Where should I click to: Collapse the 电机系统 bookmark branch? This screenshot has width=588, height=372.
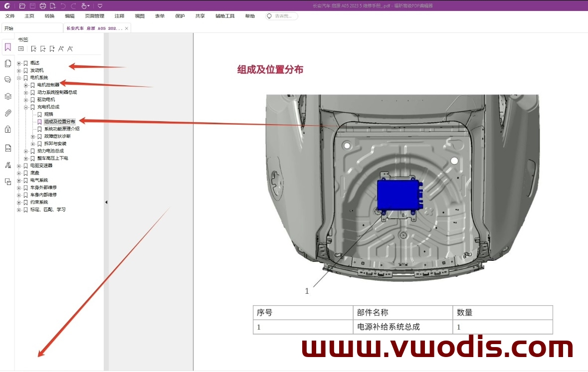click(18, 78)
